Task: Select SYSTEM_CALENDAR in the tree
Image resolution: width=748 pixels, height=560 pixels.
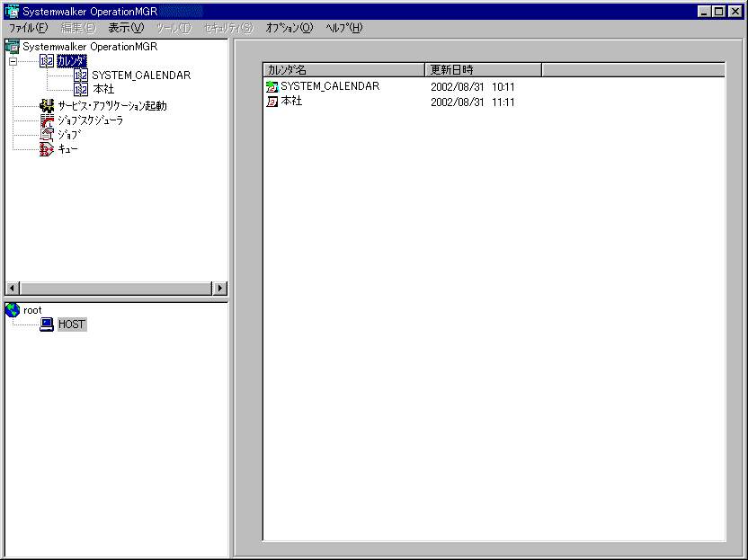Action: (141, 76)
